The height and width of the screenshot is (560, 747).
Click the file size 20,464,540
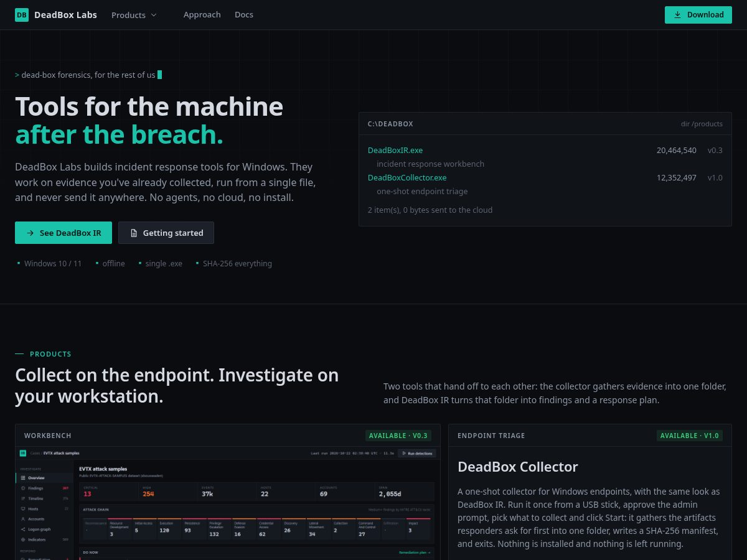tap(677, 150)
